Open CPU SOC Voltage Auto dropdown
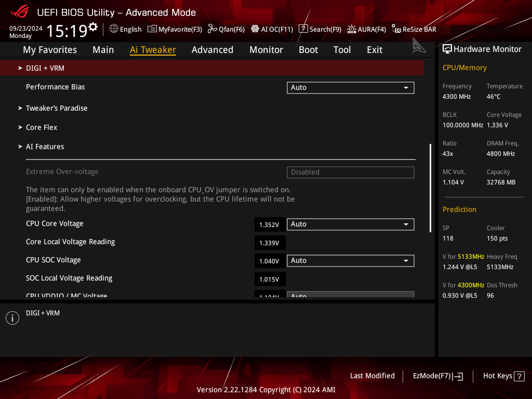Screen dimensions: 532x399 [351, 261]
